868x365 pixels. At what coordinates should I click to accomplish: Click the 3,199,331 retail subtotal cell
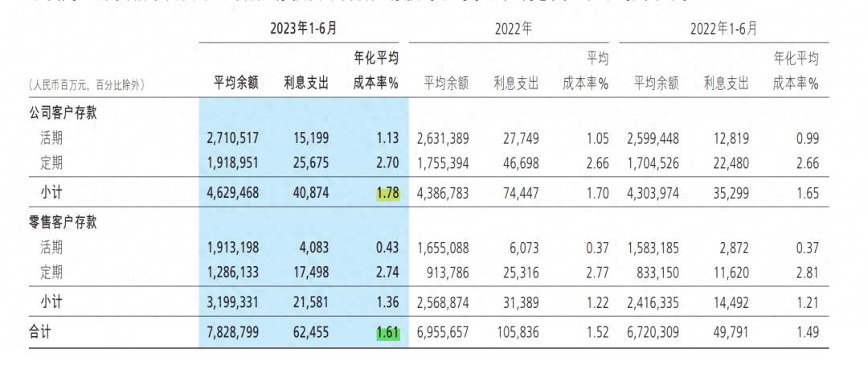point(232,302)
